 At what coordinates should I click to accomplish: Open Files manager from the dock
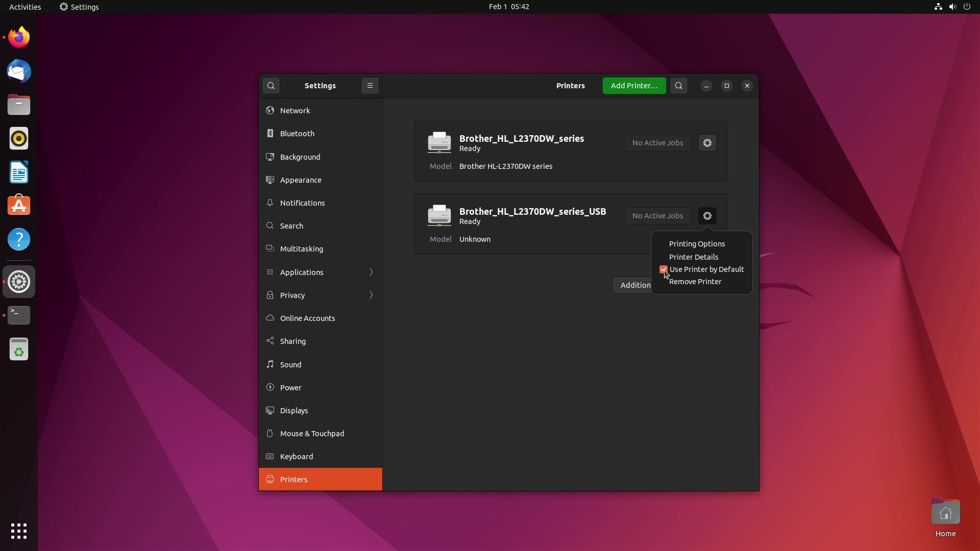tap(19, 105)
